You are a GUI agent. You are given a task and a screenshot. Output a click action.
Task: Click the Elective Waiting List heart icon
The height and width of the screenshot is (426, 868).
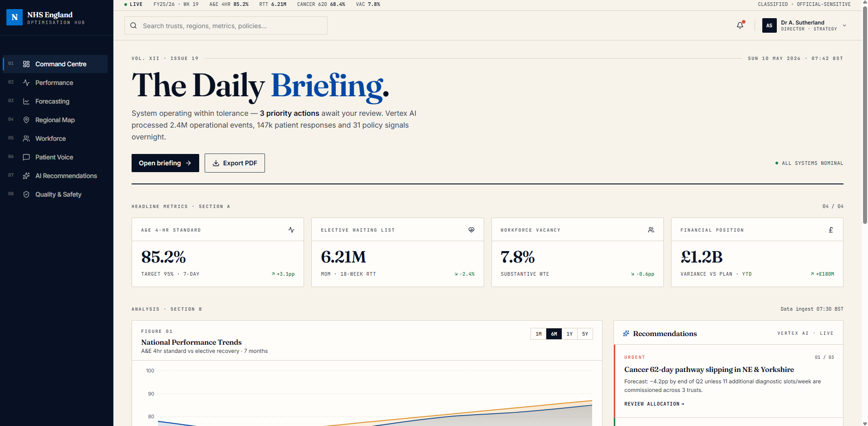tap(471, 230)
